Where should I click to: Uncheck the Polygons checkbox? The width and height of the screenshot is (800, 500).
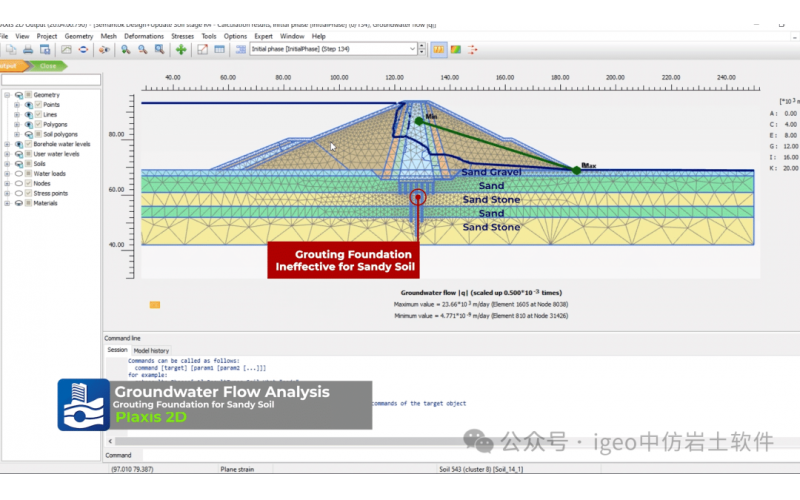[x=38, y=124]
